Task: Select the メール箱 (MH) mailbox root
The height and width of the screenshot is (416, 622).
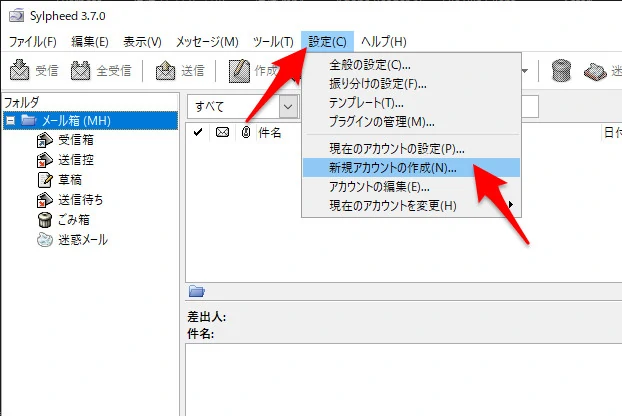Action: click(x=90, y=121)
